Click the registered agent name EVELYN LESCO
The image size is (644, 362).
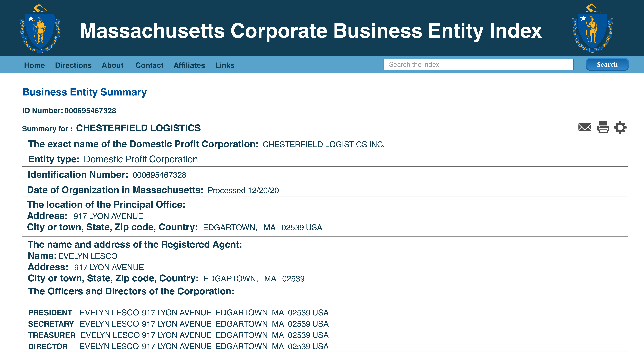[x=88, y=256]
